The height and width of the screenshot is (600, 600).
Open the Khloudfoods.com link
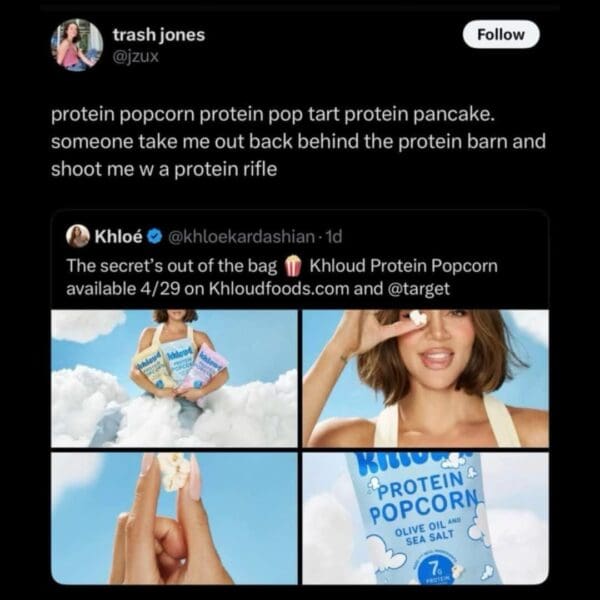click(279, 289)
